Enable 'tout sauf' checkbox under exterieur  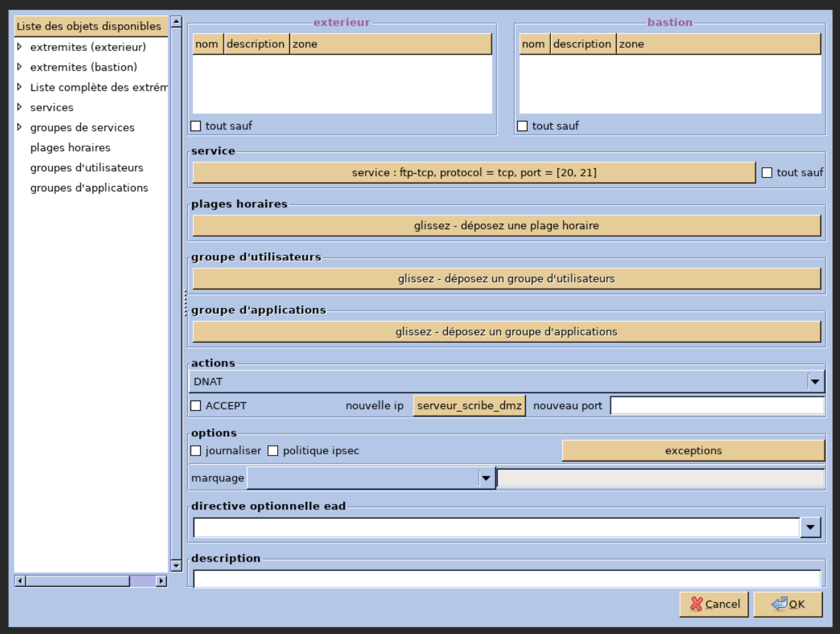coord(196,126)
